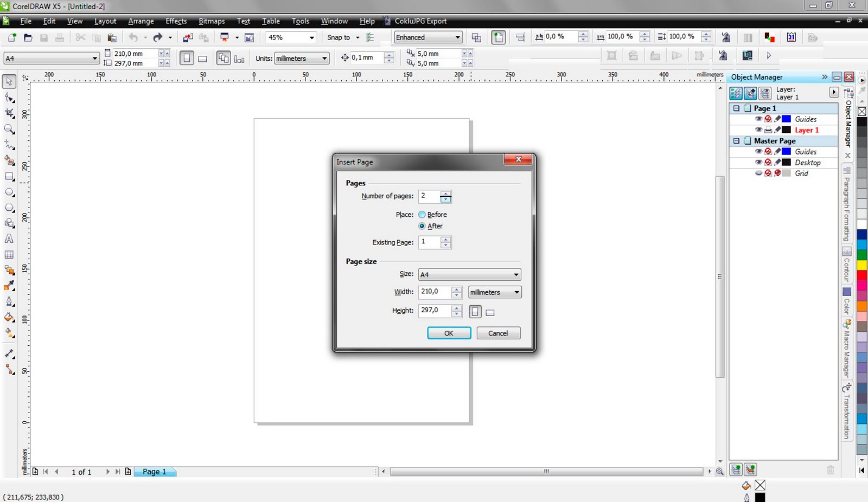Select the Zoom tool
This screenshot has width=868, height=502.
click(x=9, y=129)
